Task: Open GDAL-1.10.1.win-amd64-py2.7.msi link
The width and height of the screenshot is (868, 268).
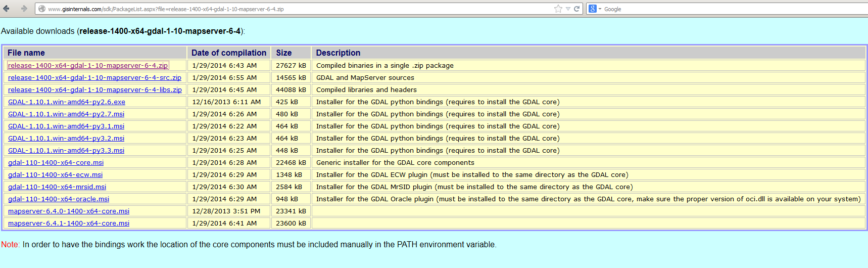Action: click(x=66, y=114)
